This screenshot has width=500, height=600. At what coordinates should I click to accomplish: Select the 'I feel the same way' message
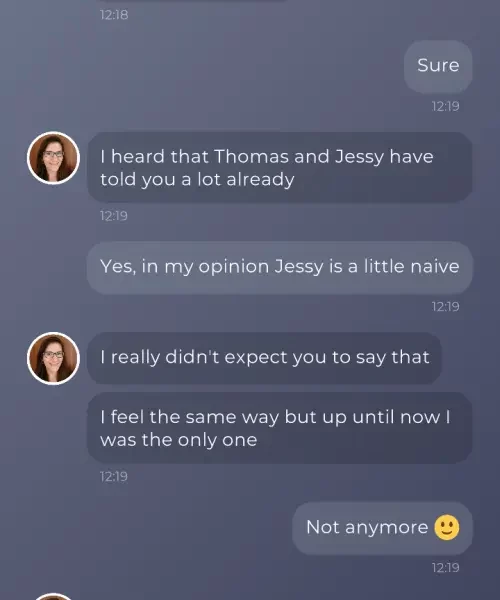pyautogui.click(x=280, y=428)
